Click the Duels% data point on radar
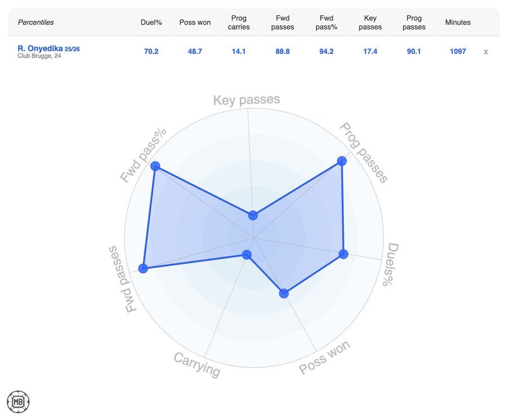This screenshot has width=508, height=420. [344, 254]
